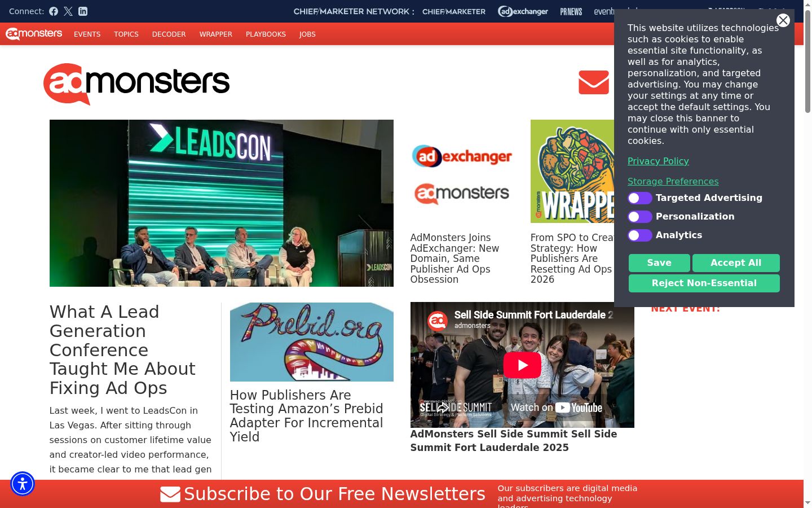Open the Privacy Policy link
This screenshot has height=508, width=812.
(658, 161)
